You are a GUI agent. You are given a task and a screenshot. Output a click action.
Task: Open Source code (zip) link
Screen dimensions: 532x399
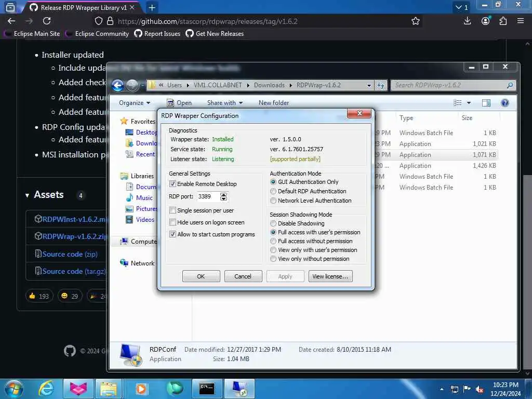pos(70,254)
